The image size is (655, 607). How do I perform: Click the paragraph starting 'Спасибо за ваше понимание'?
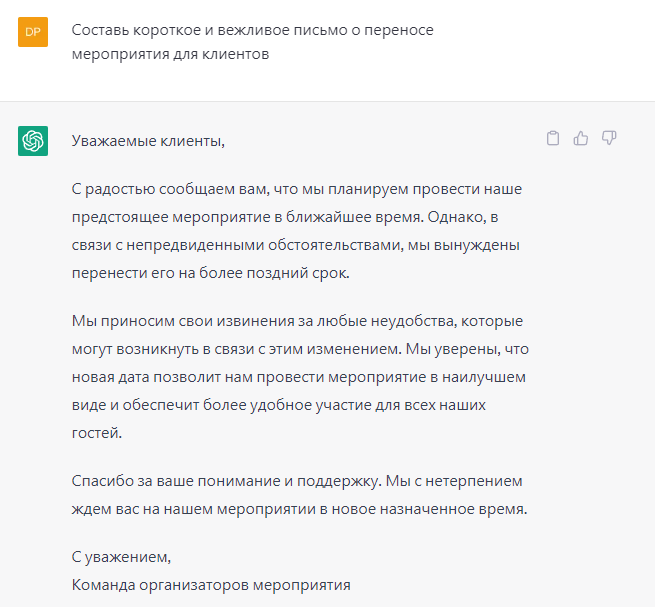[x=300, y=495]
